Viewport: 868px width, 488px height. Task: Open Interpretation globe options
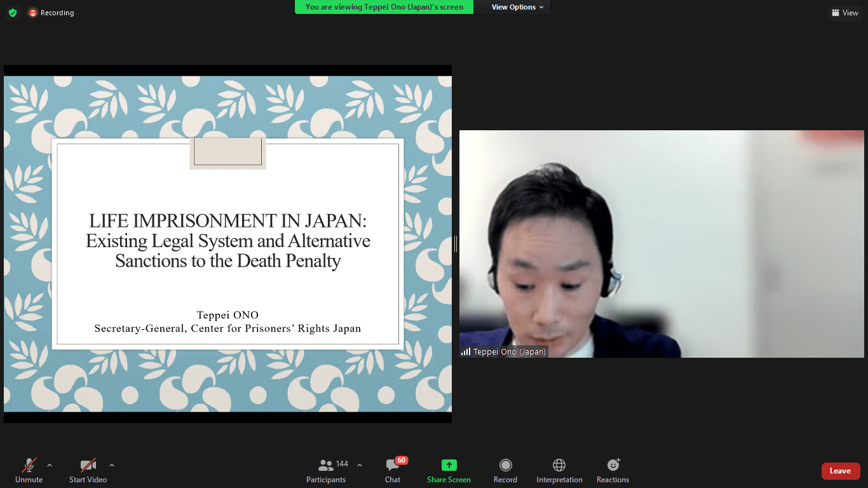coord(559,471)
